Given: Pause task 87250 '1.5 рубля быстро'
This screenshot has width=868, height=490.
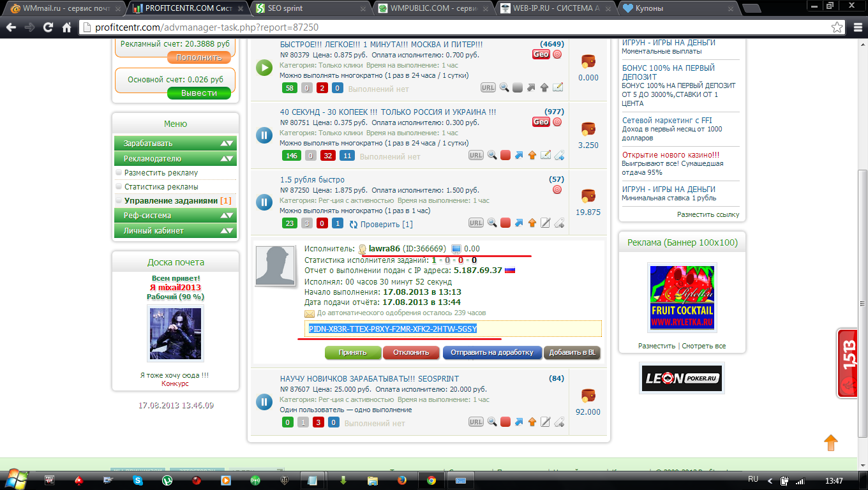Looking at the screenshot, I should 264,203.
